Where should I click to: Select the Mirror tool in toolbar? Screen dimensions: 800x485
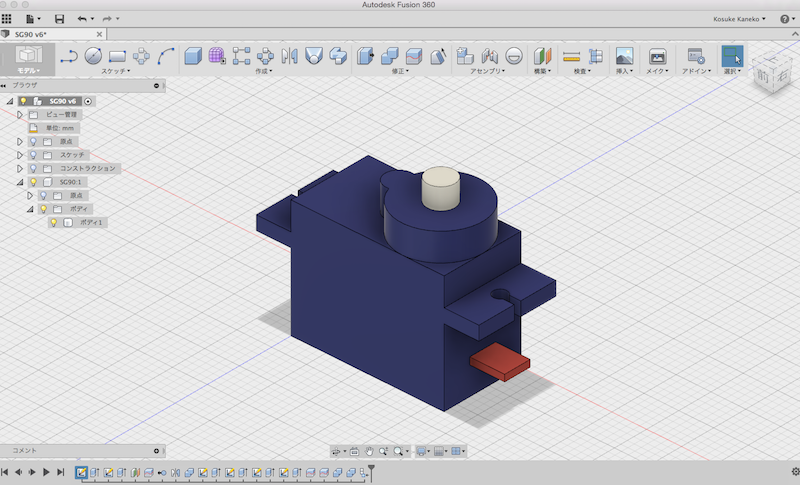coord(289,56)
